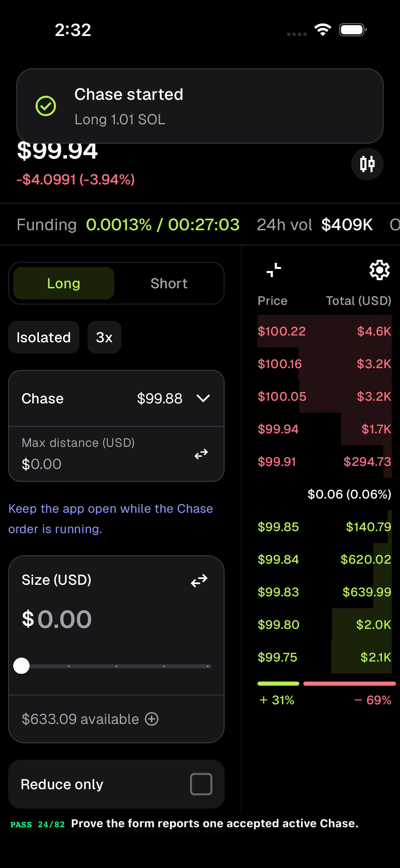Select the $100.22 ask price row
This screenshot has width=400, height=868.
click(x=324, y=331)
